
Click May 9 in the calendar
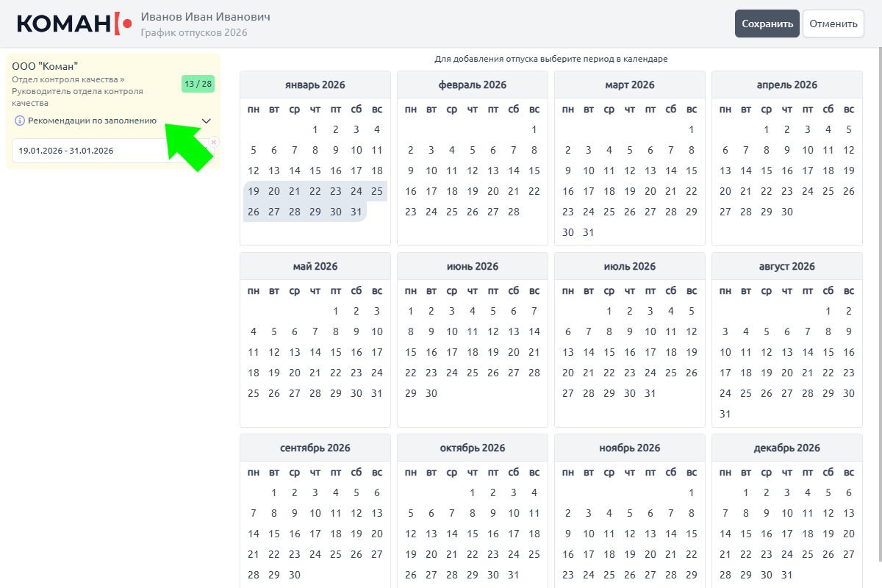(356, 331)
